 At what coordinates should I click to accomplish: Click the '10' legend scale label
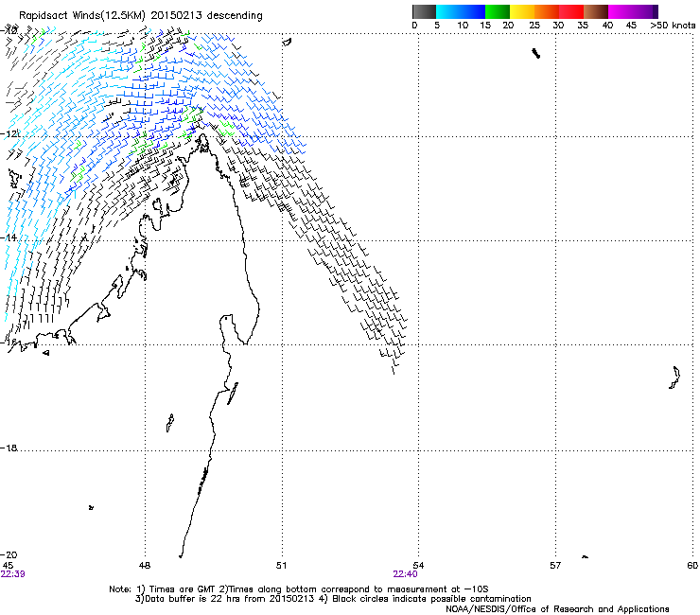click(x=463, y=26)
